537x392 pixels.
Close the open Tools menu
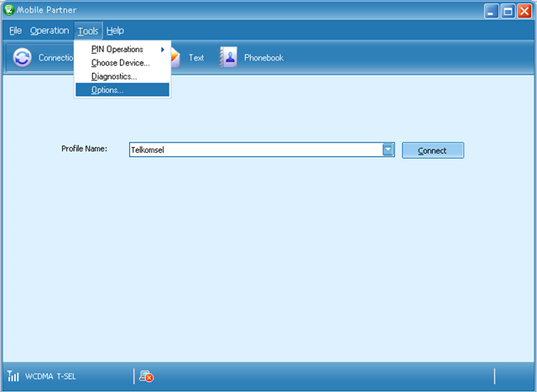pos(88,31)
